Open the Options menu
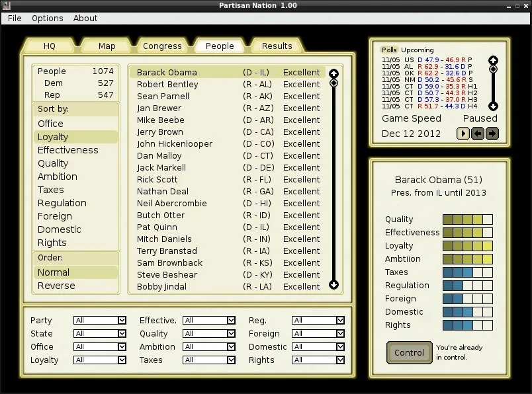 (x=48, y=19)
